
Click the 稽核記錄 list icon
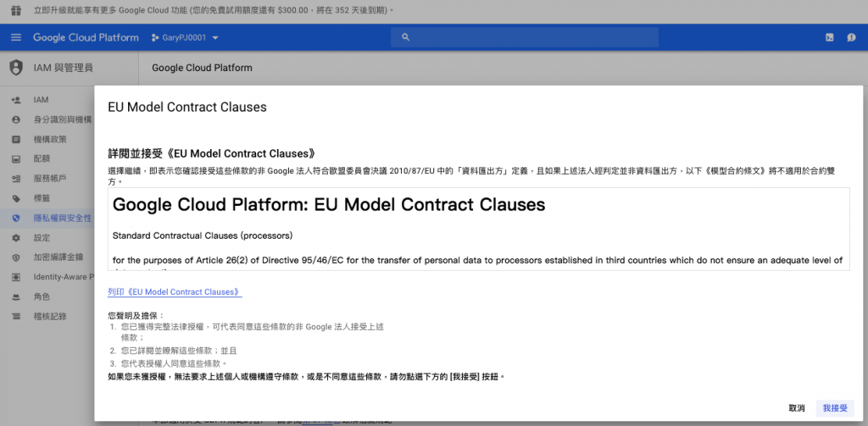[16, 317]
